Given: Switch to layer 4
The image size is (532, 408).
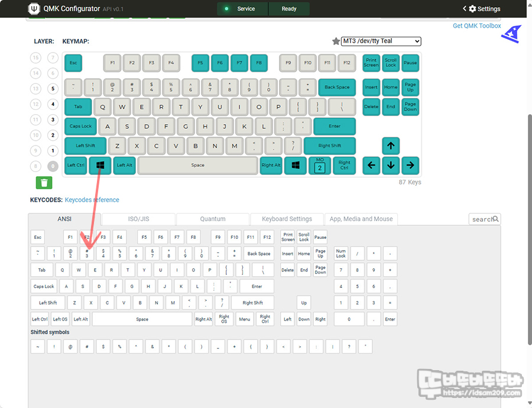Looking at the screenshot, I should [x=53, y=104].
